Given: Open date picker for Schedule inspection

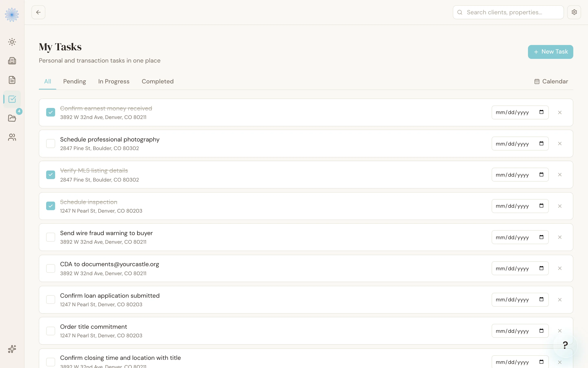Looking at the screenshot, I should tap(541, 206).
